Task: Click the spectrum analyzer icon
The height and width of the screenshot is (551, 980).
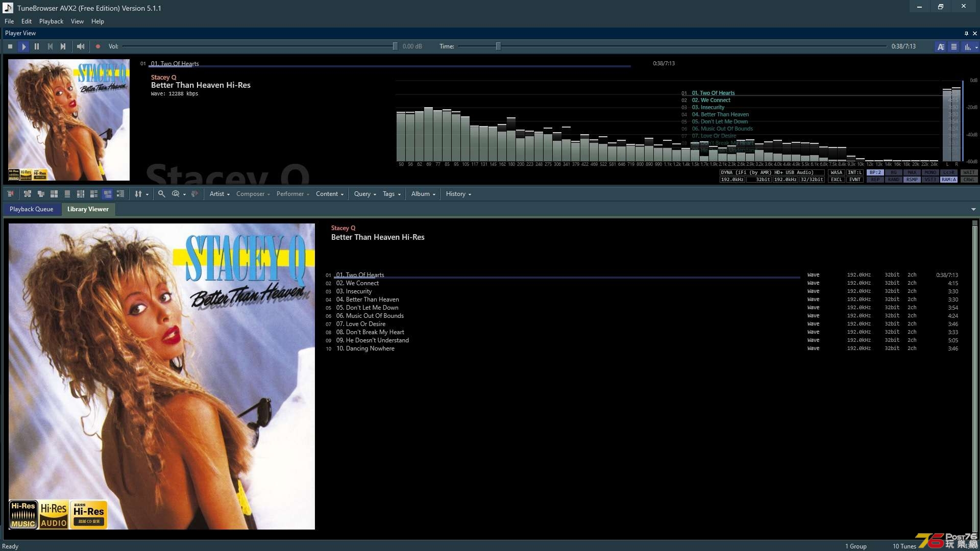Action: (967, 46)
